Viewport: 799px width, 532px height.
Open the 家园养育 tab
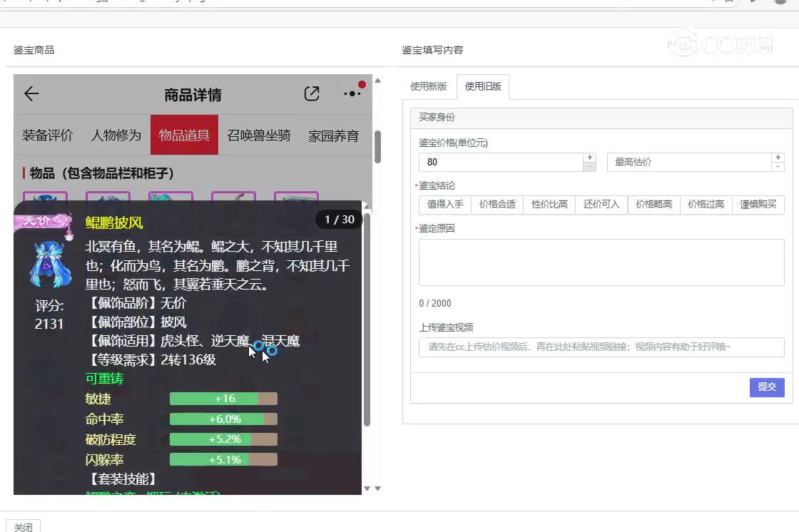[333, 135]
